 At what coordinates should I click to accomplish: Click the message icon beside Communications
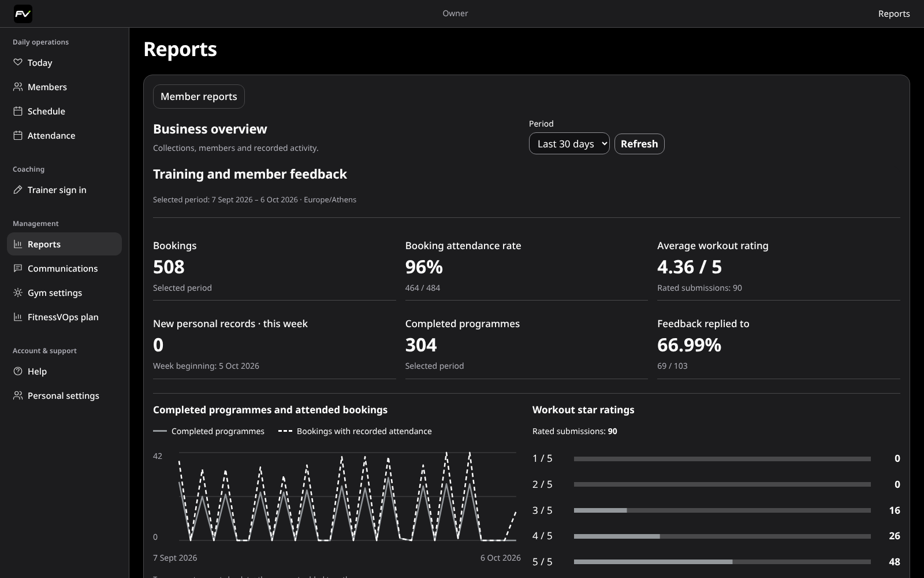pos(18,268)
